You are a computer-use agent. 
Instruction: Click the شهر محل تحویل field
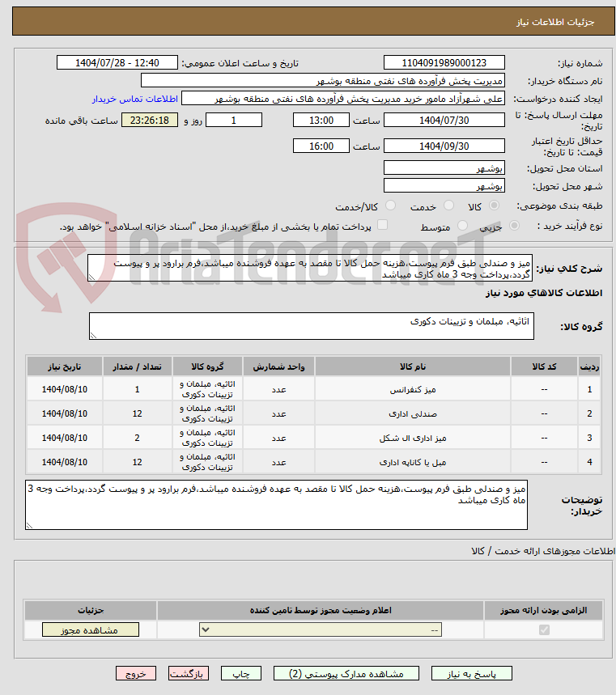point(444,186)
